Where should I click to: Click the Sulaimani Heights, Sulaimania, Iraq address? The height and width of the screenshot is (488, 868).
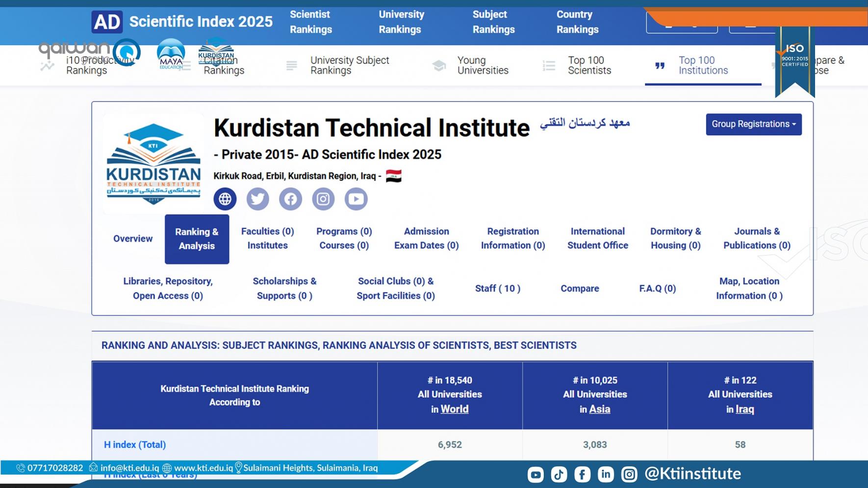(310, 468)
